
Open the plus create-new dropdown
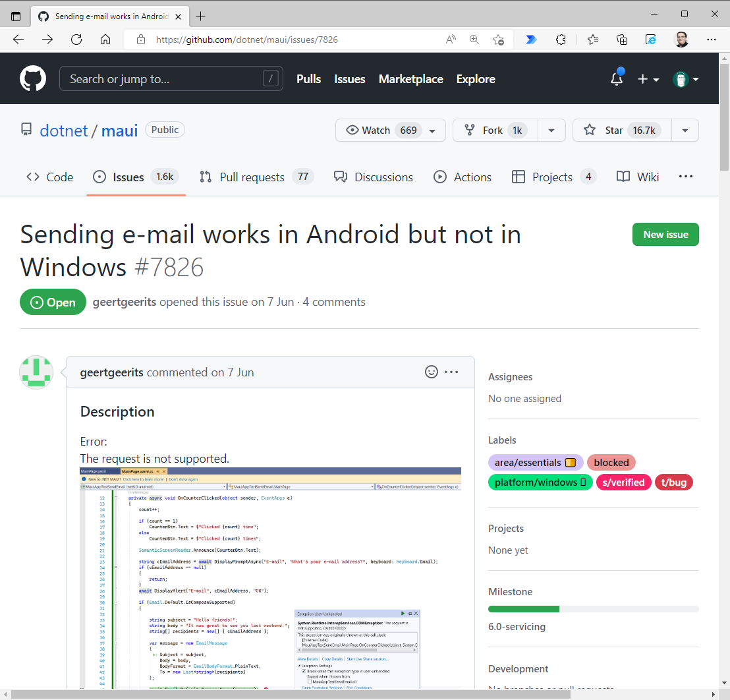[648, 79]
